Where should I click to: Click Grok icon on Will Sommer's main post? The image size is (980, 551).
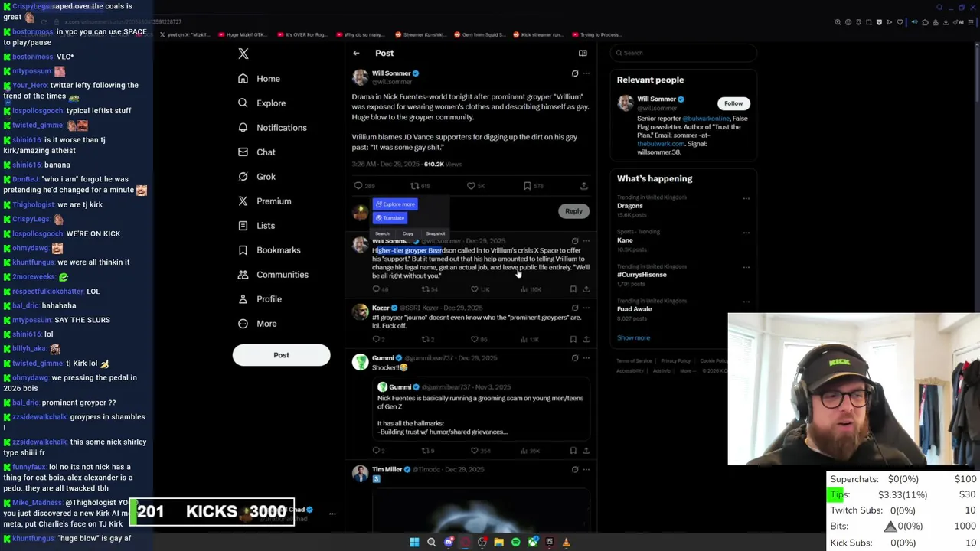click(575, 73)
